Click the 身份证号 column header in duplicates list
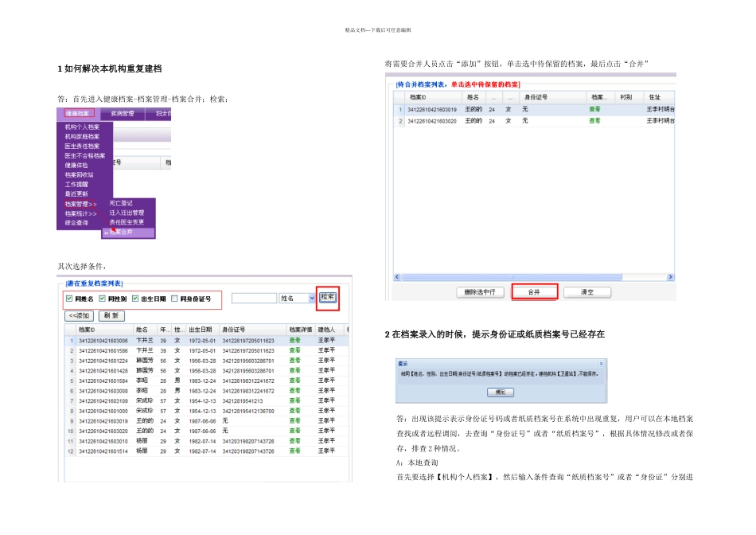756x535 pixels. (253, 330)
